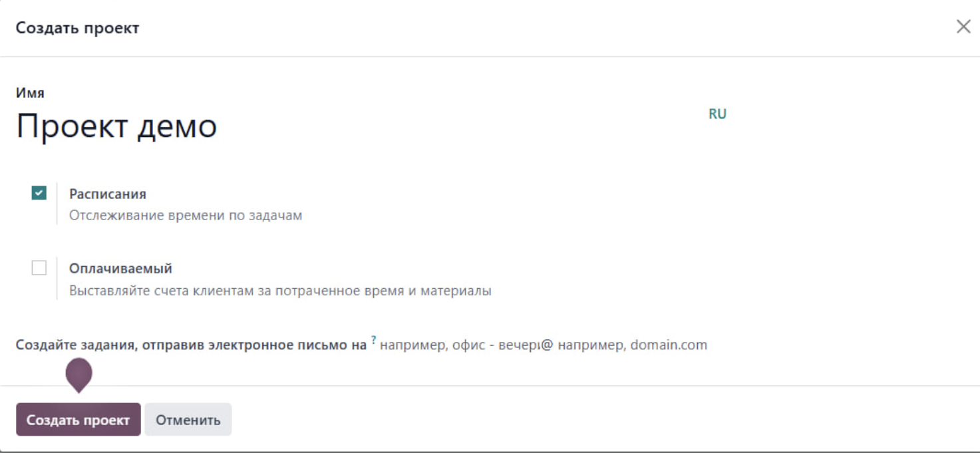Image resolution: width=980 pixels, height=453 pixels.
Task: Click the project name field Проект демо
Action: 359,126
